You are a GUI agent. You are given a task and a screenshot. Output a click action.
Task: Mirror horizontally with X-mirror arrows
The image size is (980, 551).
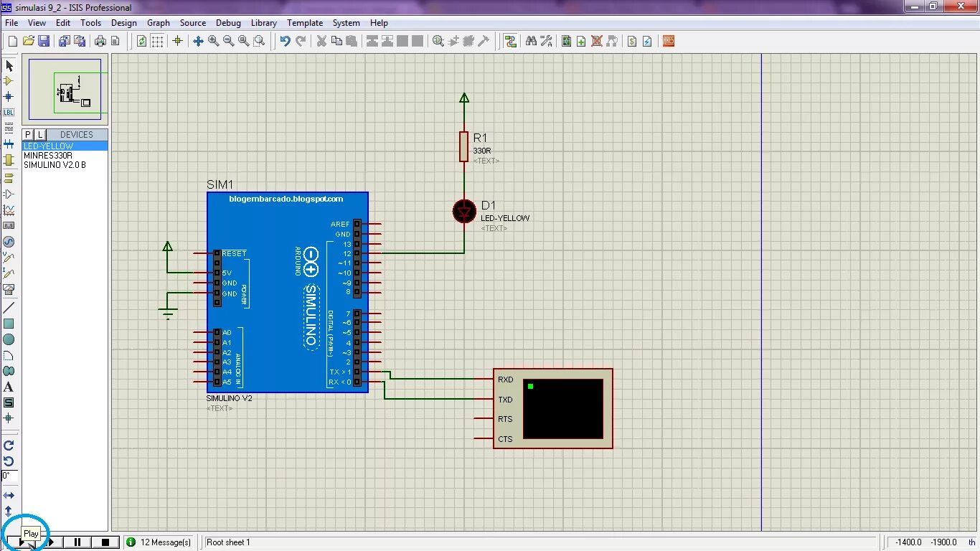[x=9, y=495]
